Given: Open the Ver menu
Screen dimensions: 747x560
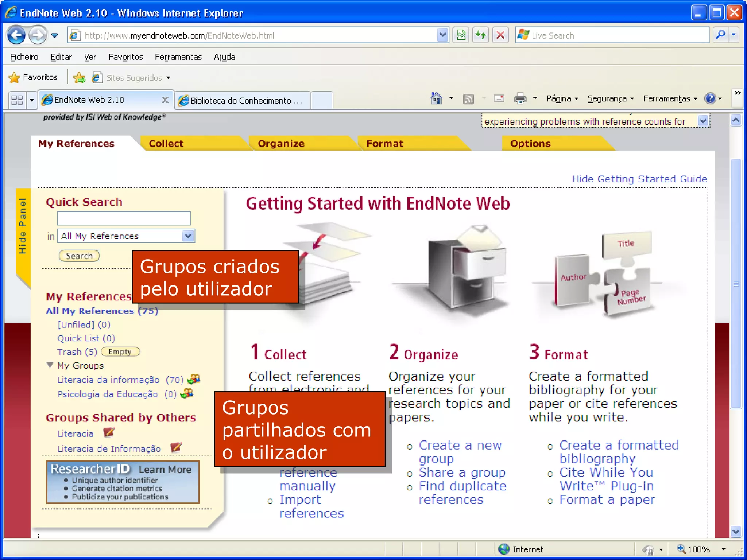Looking at the screenshot, I should click(x=90, y=57).
